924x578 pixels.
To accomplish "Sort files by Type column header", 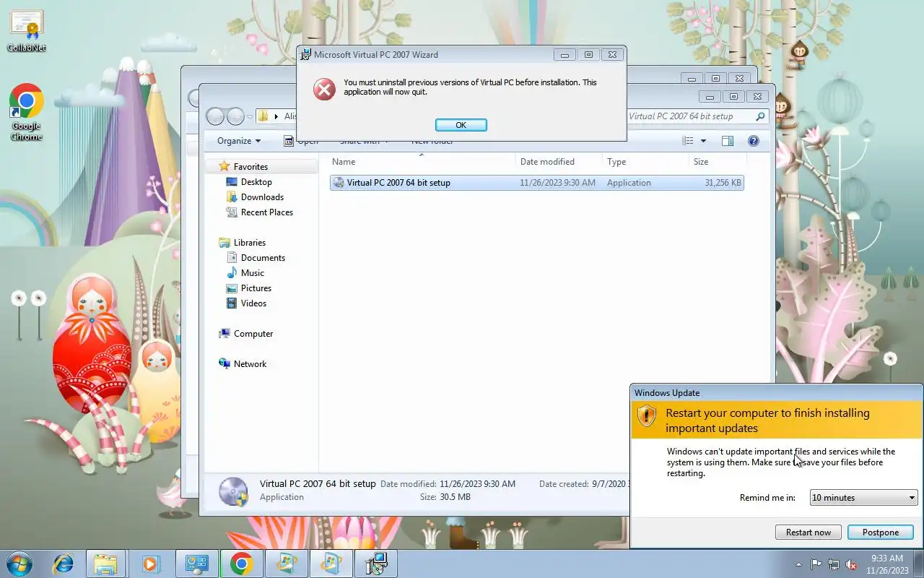I will tap(645, 162).
